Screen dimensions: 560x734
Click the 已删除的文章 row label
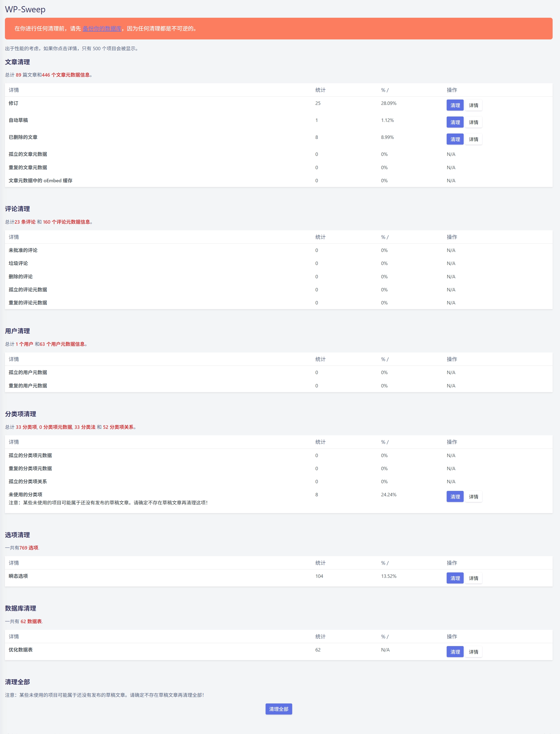(x=23, y=137)
